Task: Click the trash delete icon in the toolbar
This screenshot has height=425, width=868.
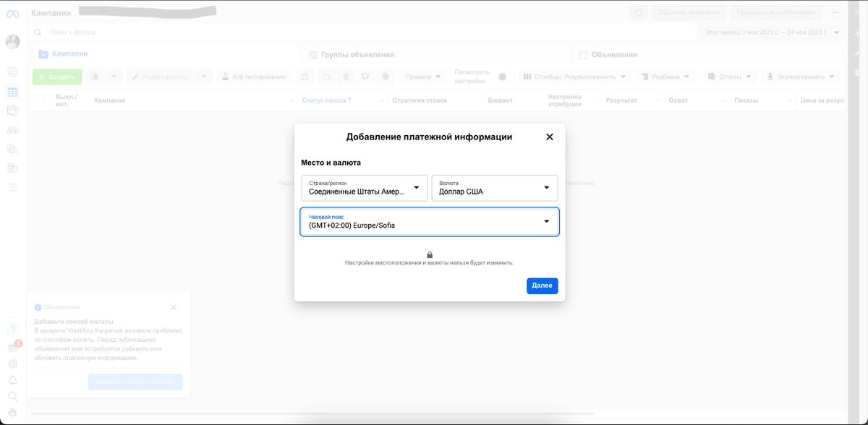Action: click(346, 76)
